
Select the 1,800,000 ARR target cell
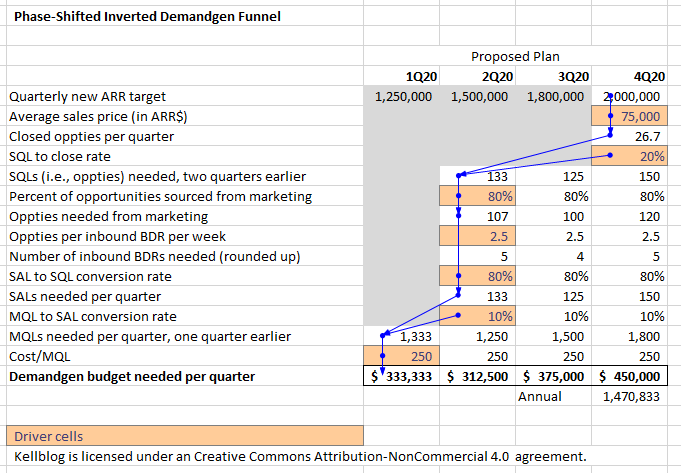click(x=553, y=96)
